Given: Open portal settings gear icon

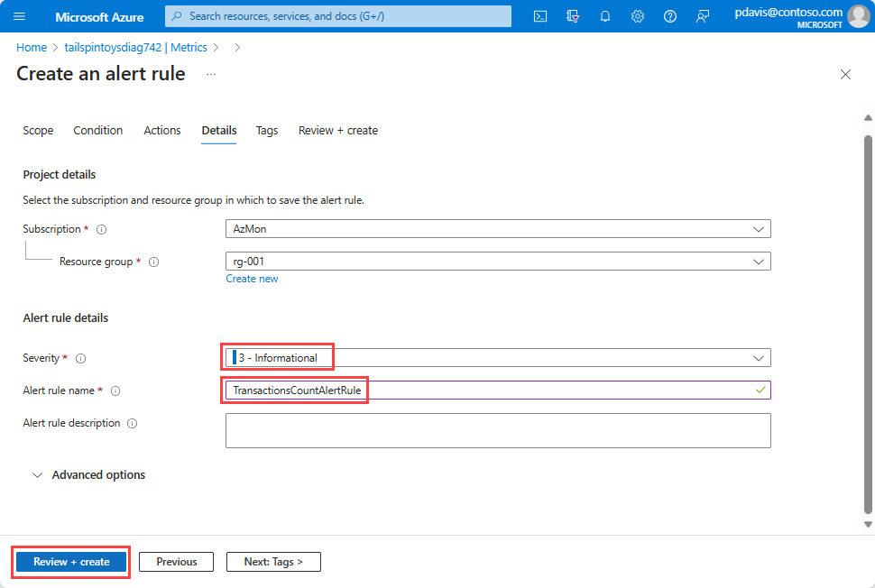Looking at the screenshot, I should coord(637,16).
